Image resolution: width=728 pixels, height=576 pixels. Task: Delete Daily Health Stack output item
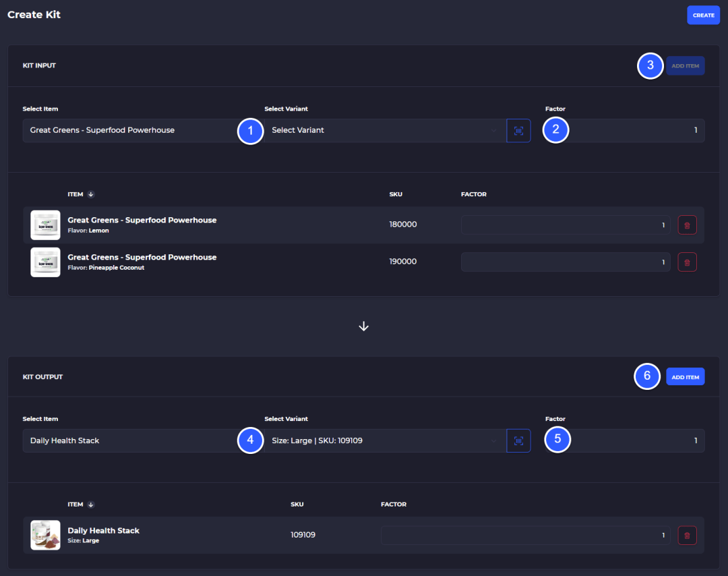pyautogui.click(x=687, y=535)
